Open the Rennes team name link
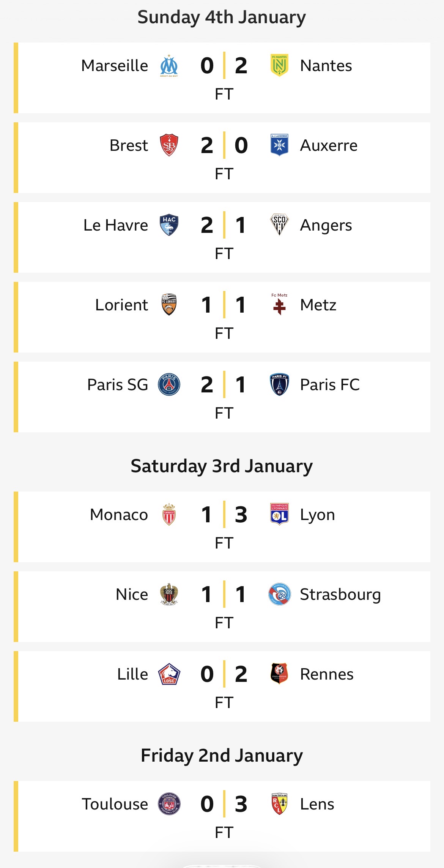 click(x=327, y=674)
